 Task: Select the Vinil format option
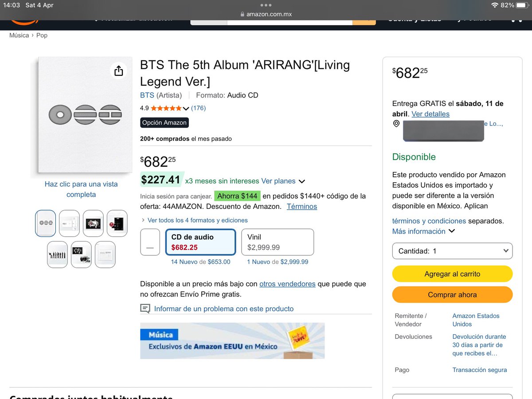[x=278, y=242]
